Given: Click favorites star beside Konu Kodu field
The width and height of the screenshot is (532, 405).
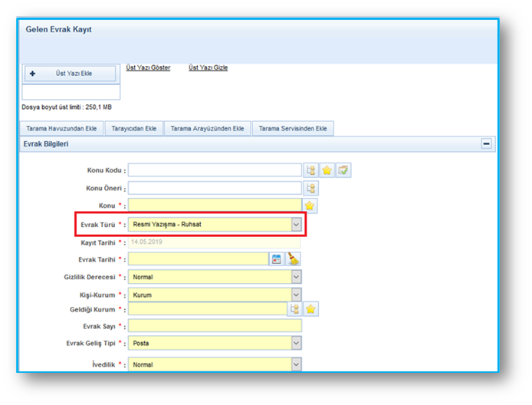Looking at the screenshot, I should [327, 170].
